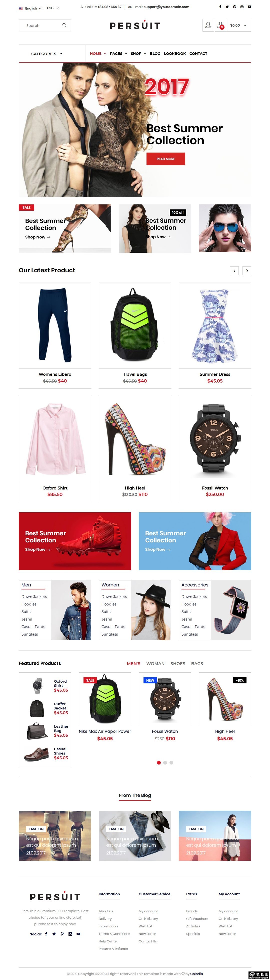
Task: Open the Terms & Conditions footer link
Action: (114, 934)
